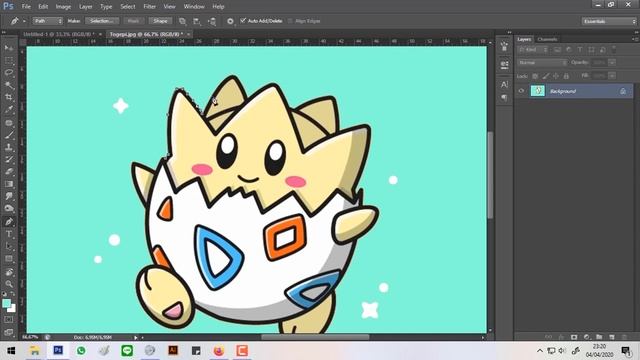Screen dimensions: 640x360
Task: Select the Horizontal Type tool
Action: (x=9, y=234)
